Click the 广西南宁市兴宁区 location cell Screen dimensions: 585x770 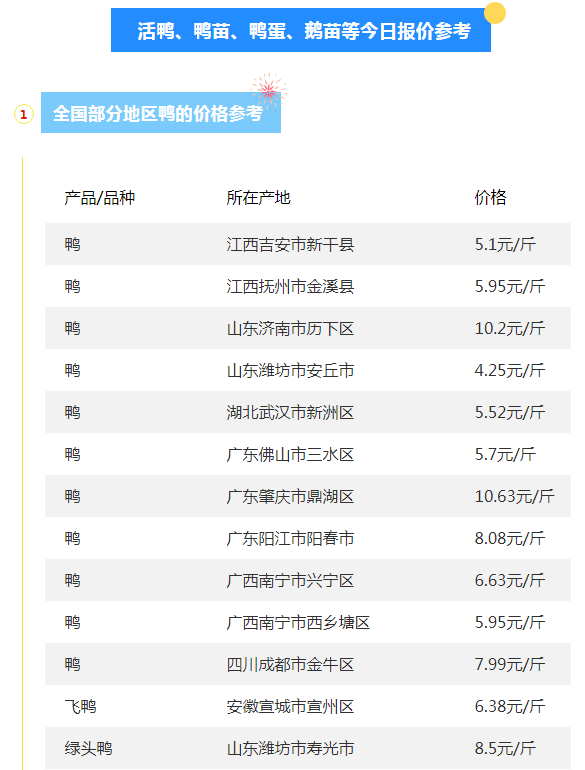click(x=290, y=580)
